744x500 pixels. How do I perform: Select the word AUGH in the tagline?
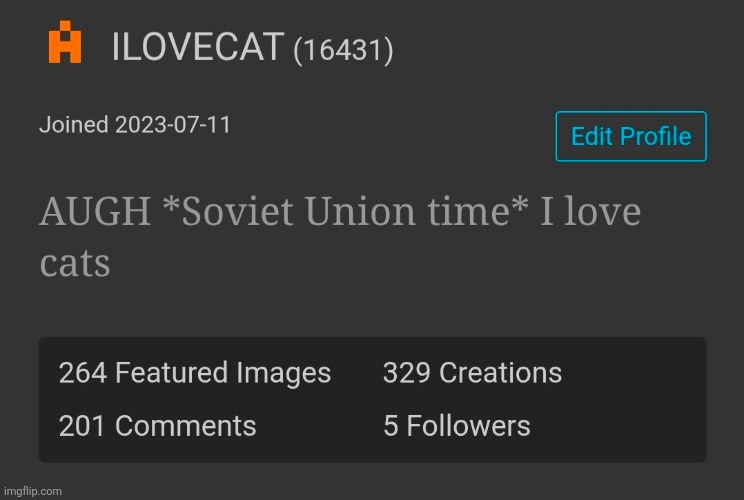(x=95, y=212)
